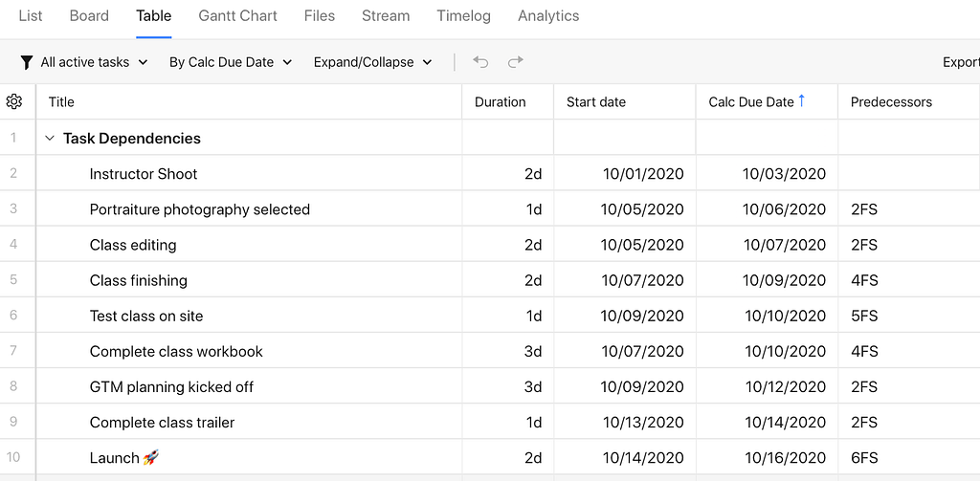The image size is (980, 481).
Task: Click the Duration column header
Action: click(x=501, y=102)
